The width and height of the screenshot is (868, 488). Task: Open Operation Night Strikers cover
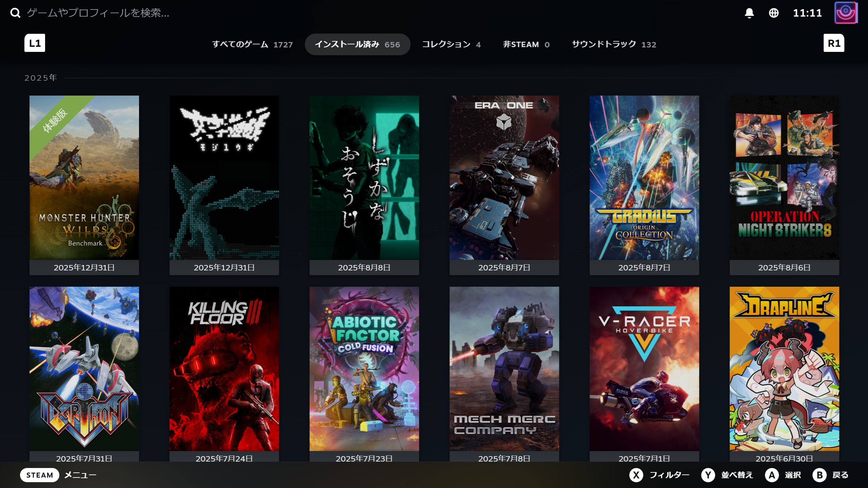pyautogui.click(x=784, y=178)
